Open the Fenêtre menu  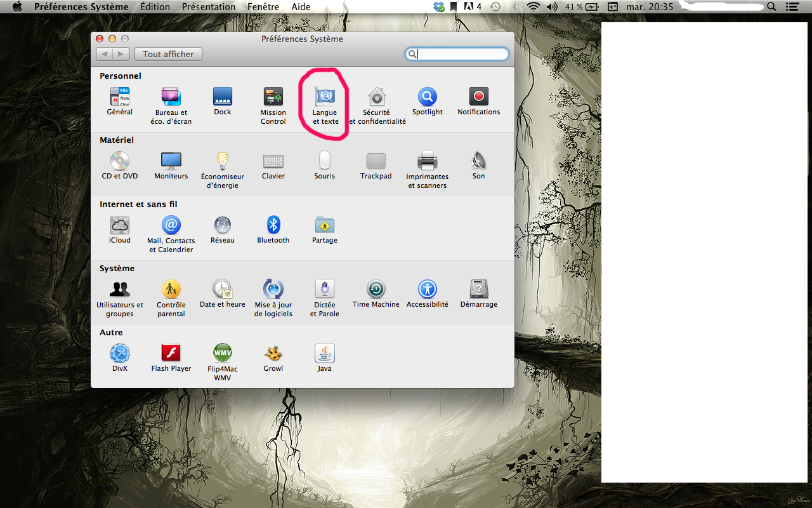click(x=263, y=7)
